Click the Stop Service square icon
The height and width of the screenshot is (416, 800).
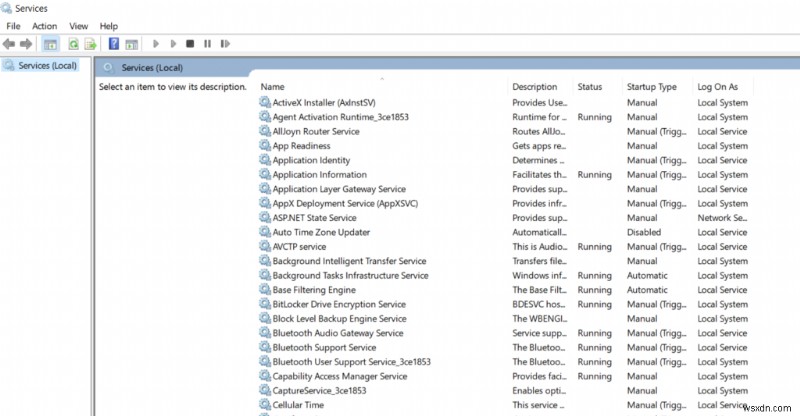(x=190, y=44)
